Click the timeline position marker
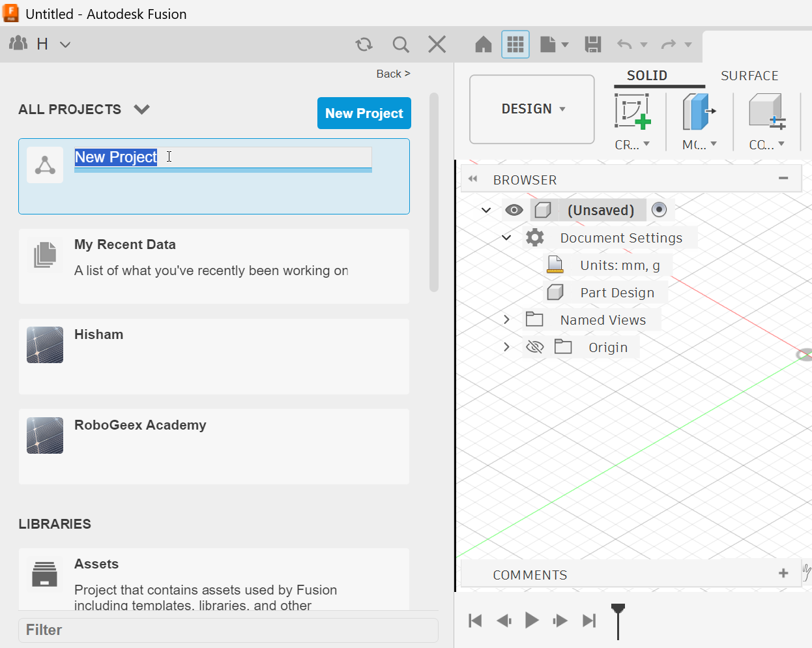Image resolution: width=812 pixels, height=648 pixels. point(618,621)
